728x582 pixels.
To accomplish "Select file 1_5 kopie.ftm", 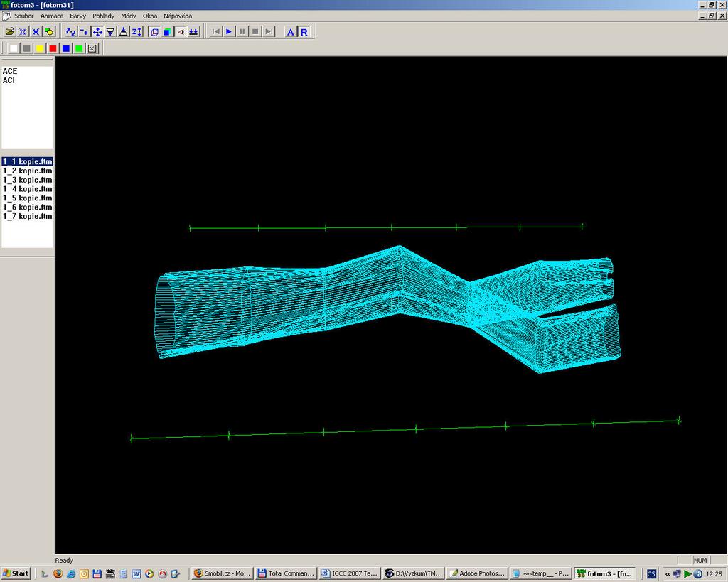I will click(x=28, y=198).
